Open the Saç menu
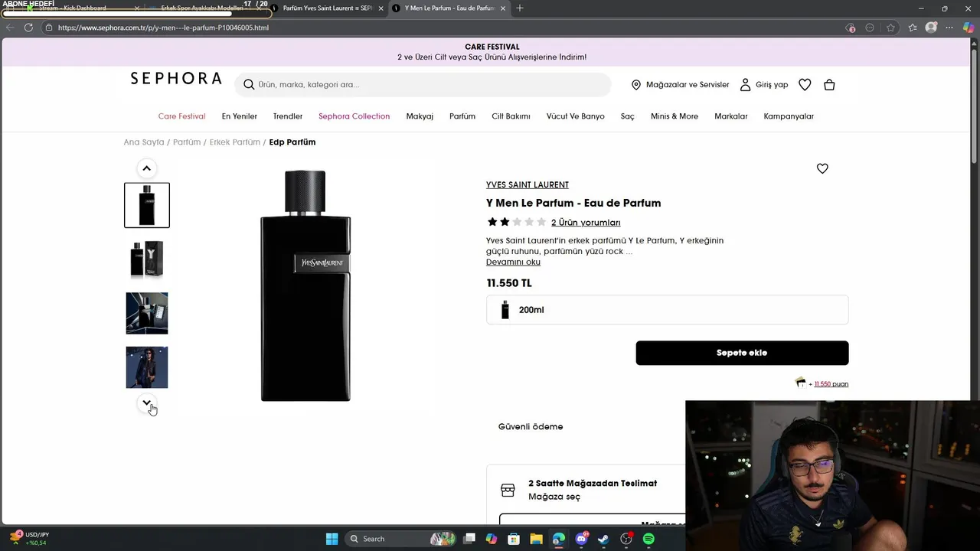 click(628, 116)
